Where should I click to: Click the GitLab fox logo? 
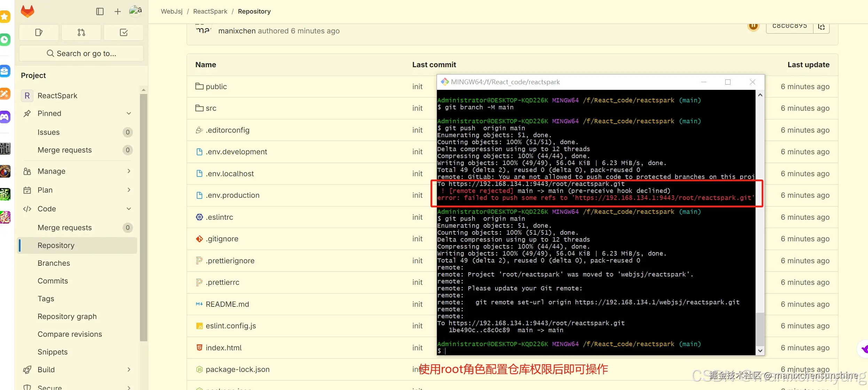point(28,11)
